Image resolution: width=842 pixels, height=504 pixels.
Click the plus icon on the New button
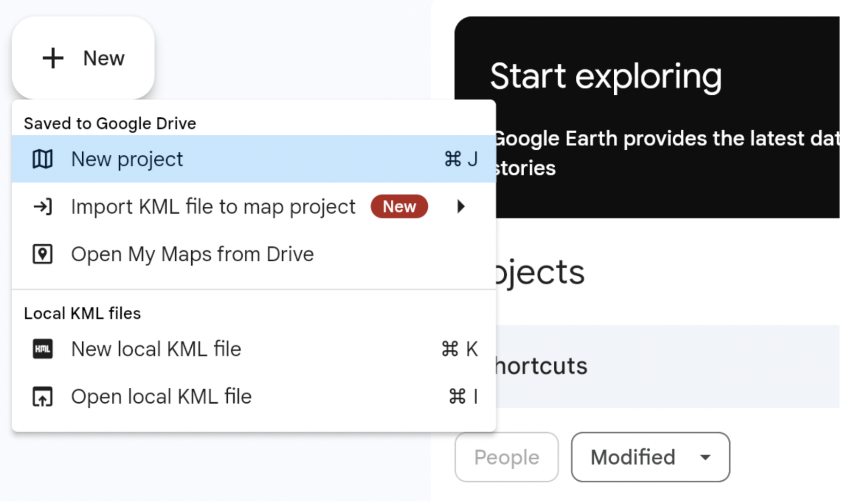click(53, 58)
